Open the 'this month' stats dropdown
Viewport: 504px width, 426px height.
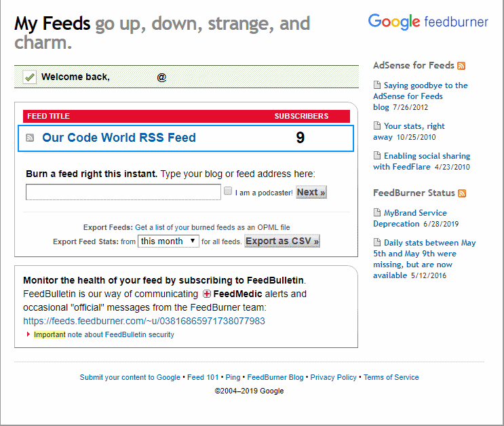[x=168, y=241]
